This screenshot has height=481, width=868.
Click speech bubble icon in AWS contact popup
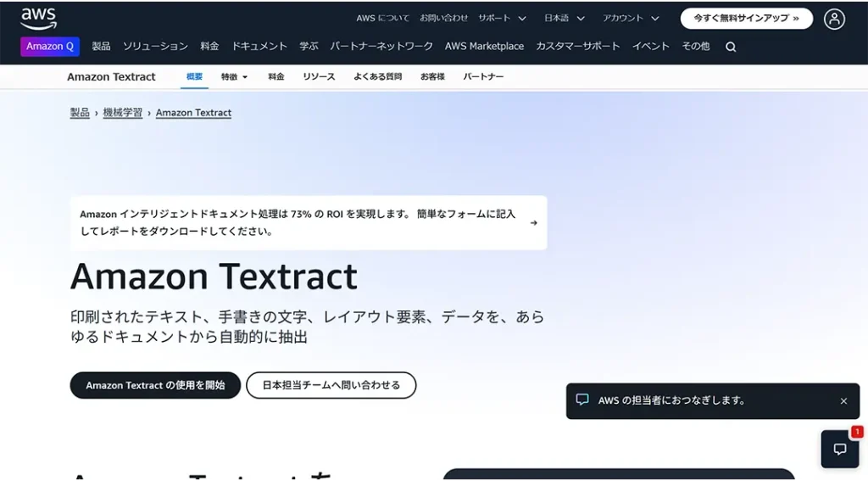pyautogui.click(x=582, y=400)
